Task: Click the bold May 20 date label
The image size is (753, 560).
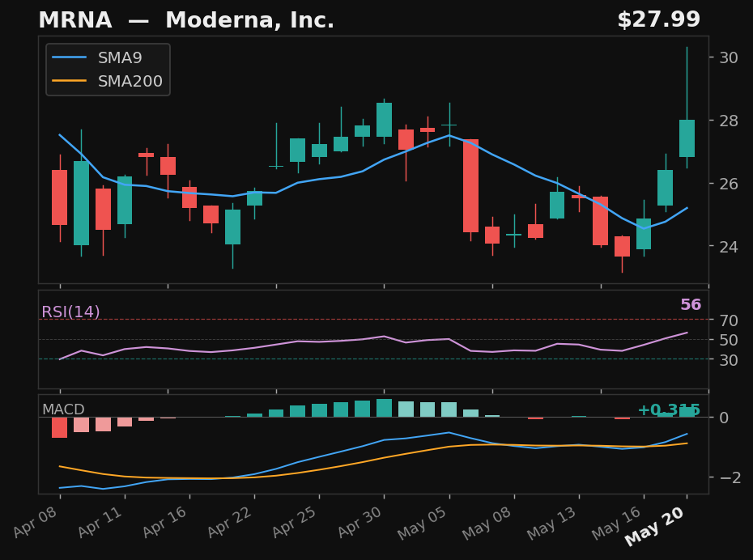Action: click(655, 526)
